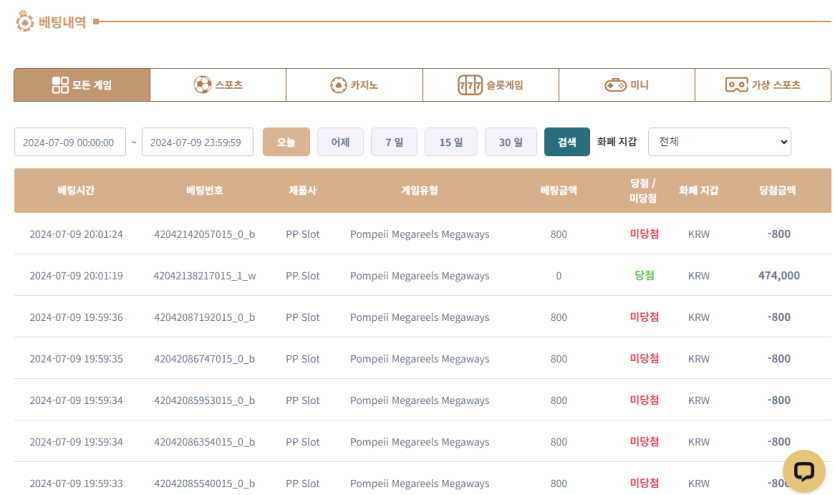
Task: Click -800 amount in the 19:59:35 row
Action: [779, 358]
